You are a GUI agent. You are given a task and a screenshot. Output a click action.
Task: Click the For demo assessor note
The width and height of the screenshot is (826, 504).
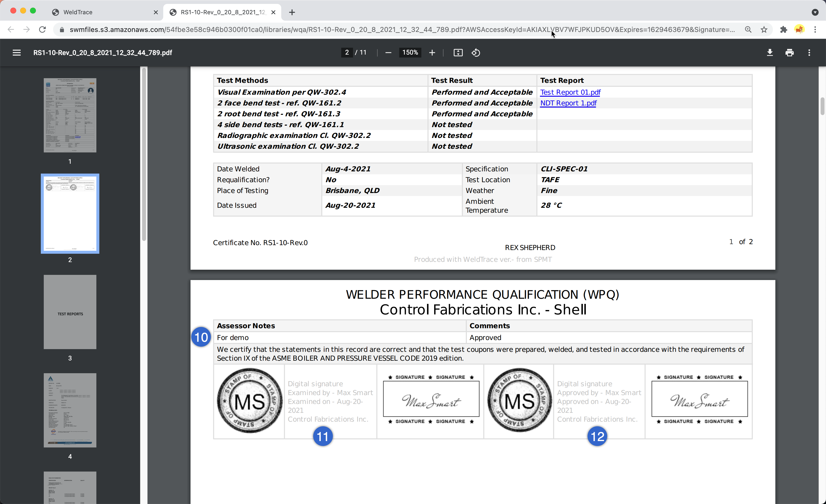[233, 337]
